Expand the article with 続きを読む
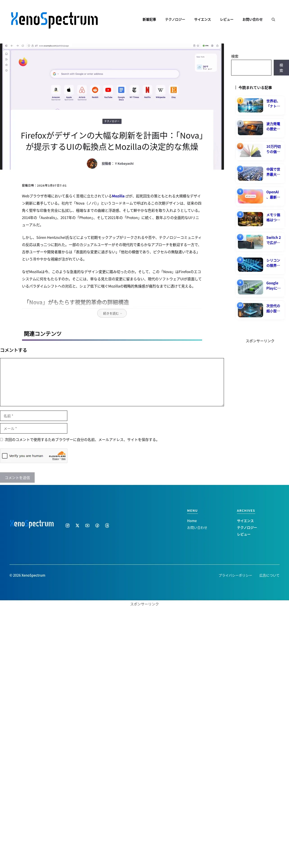 coord(112,313)
